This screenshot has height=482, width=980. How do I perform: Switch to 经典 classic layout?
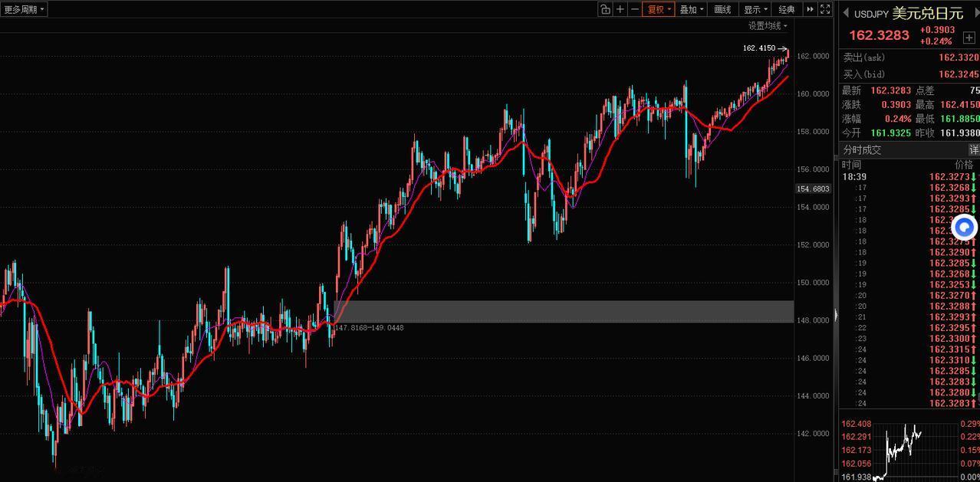[x=787, y=9]
